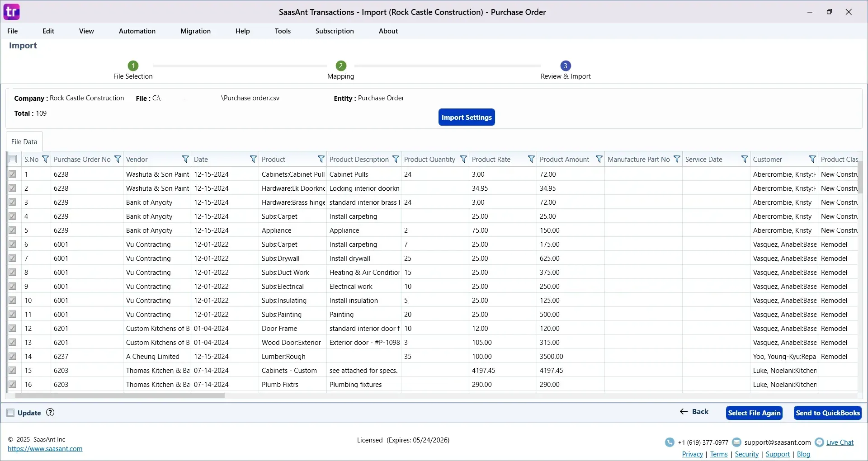
Task: Open the Edit menu
Action: point(48,31)
